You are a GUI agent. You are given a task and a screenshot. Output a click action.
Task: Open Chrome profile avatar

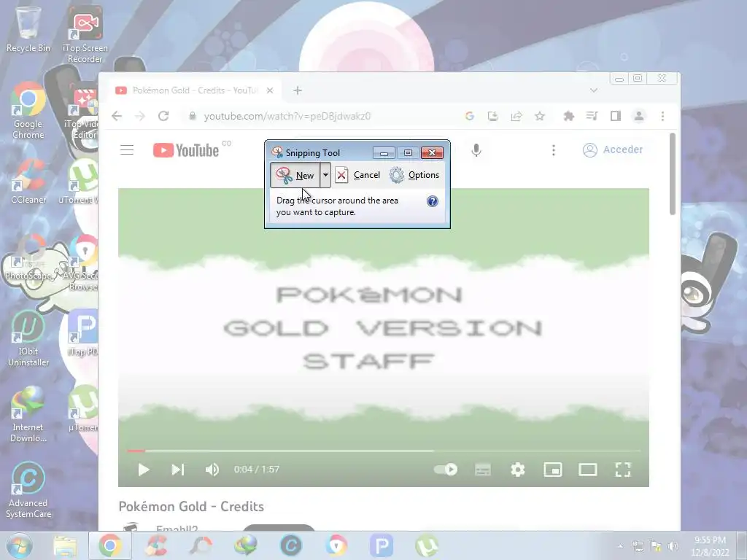[x=639, y=116]
